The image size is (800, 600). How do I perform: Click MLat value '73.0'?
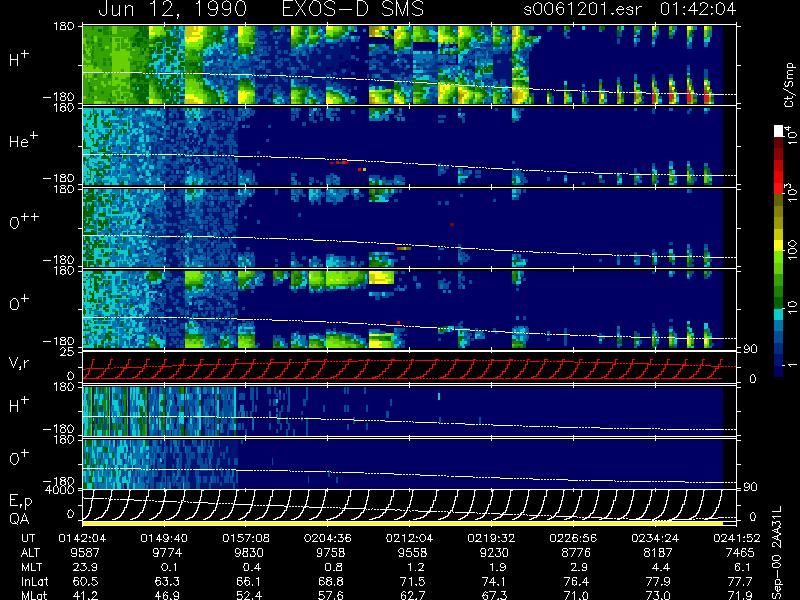click(658, 595)
